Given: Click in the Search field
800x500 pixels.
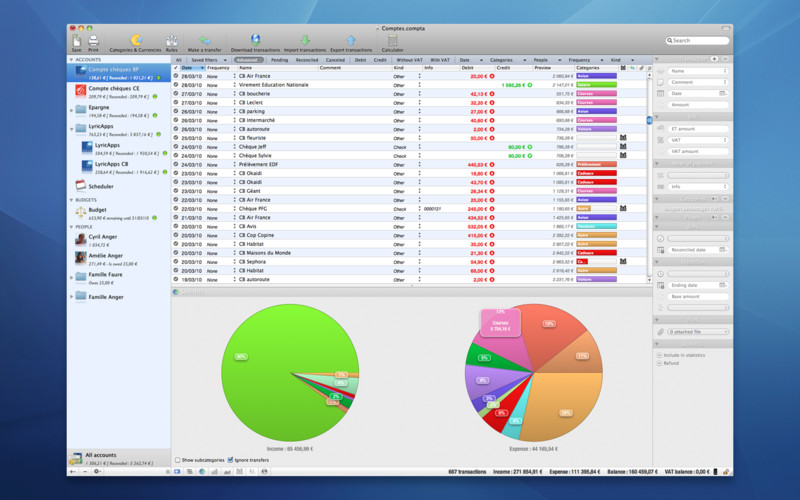Looking at the screenshot, I should click(697, 40).
